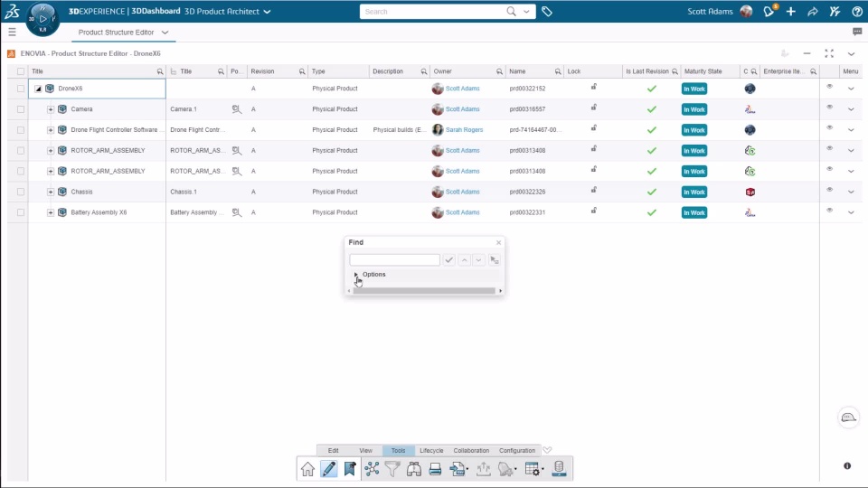
Task: Click the upload import icon in the toolbar
Action: pos(483,469)
